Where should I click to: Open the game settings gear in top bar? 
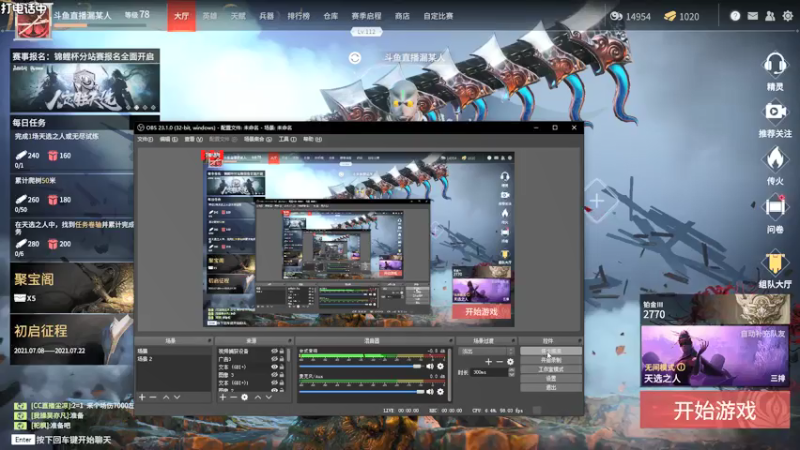coord(788,16)
